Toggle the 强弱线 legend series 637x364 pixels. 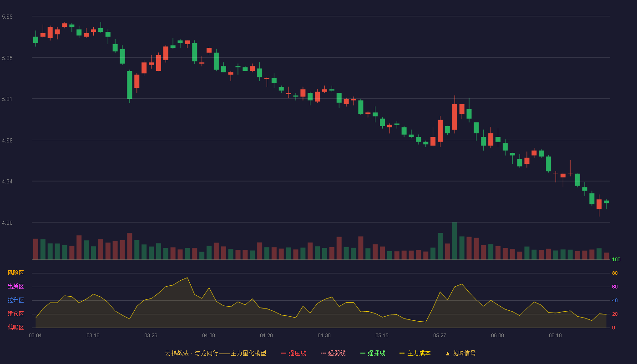[333, 353]
